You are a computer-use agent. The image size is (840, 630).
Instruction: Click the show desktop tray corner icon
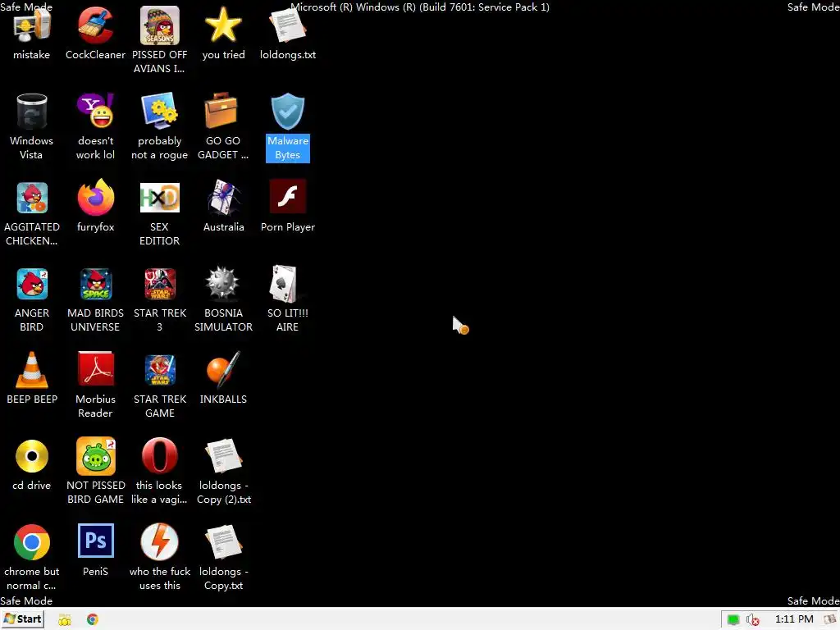pyautogui.click(x=830, y=620)
